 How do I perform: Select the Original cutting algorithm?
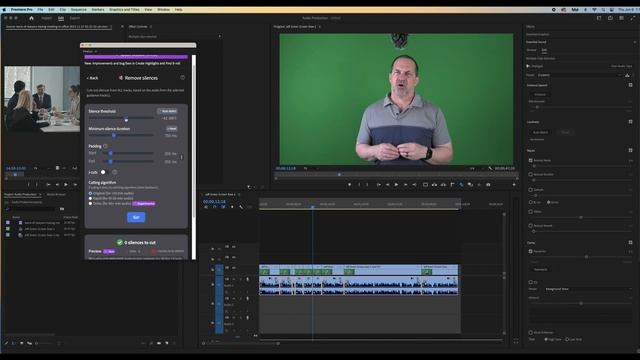90,193
